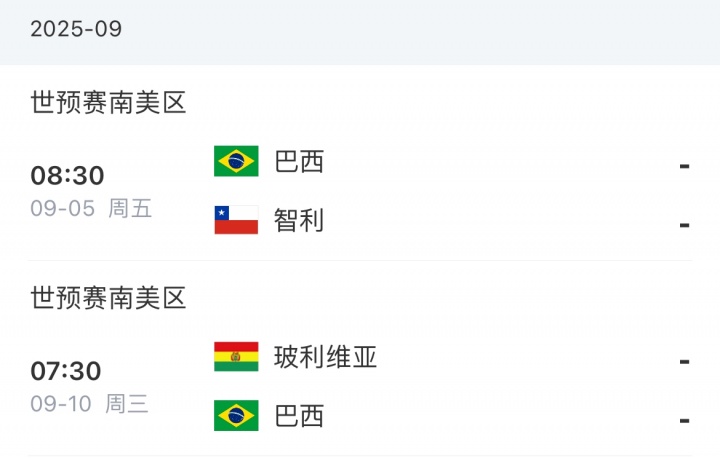The height and width of the screenshot is (458, 720).
Task: Open 巴西 team in the 07:30 match
Action: (x=299, y=416)
